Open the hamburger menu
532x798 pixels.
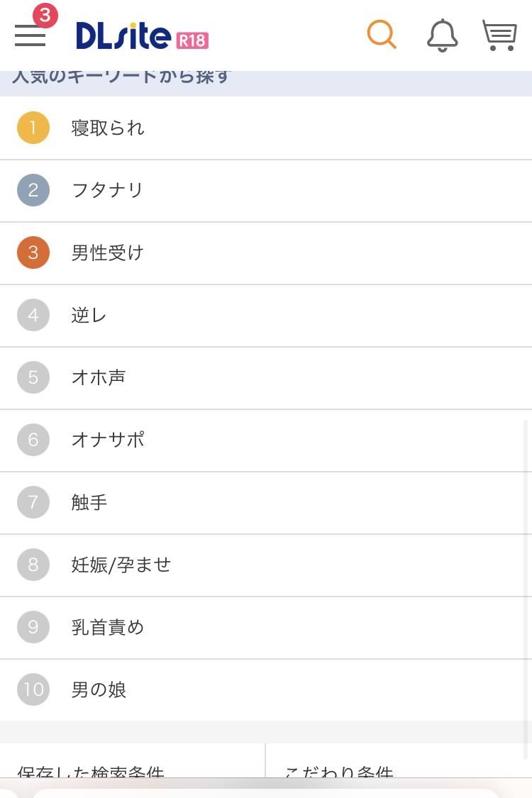coord(30,35)
